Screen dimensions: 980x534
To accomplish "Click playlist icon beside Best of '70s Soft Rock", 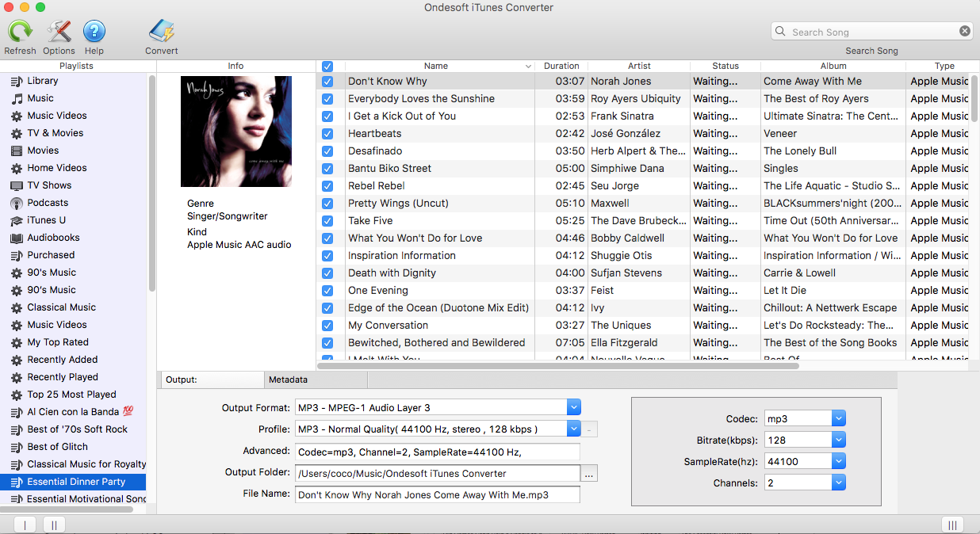I will pos(17,429).
